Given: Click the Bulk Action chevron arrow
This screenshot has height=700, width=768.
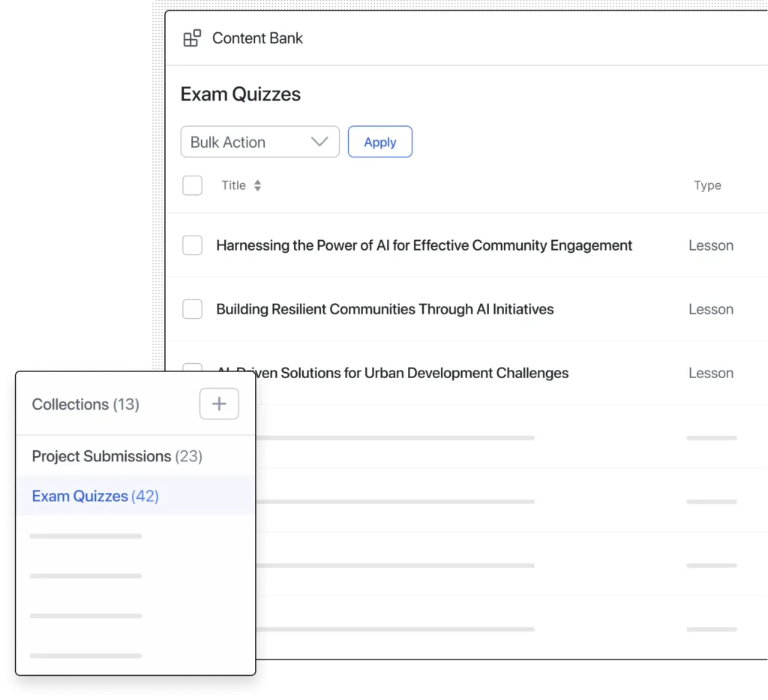Looking at the screenshot, I should 319,142.
